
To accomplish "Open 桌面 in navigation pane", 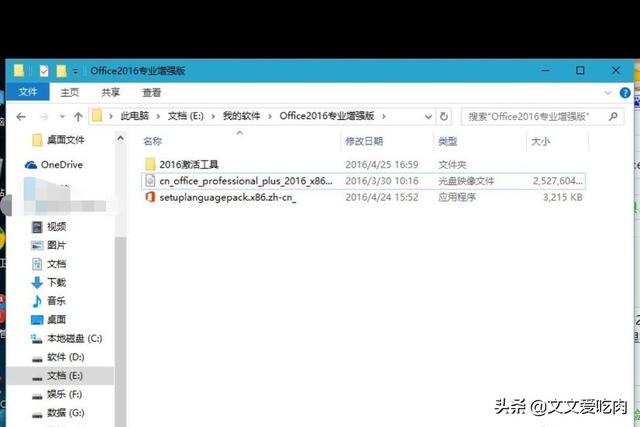I will point(56,320).
